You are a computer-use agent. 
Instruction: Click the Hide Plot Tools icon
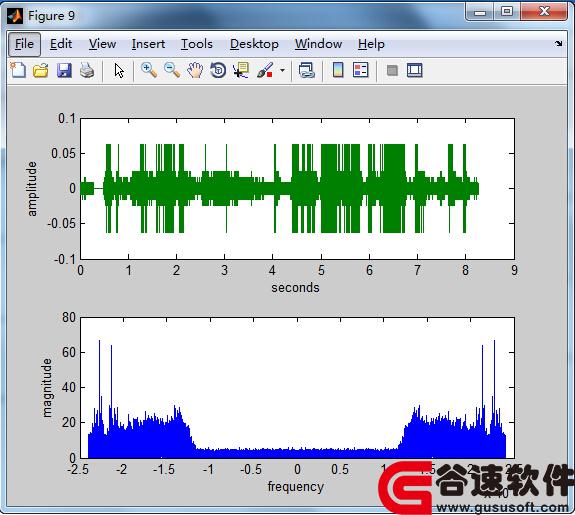click(x=392, y=70)
